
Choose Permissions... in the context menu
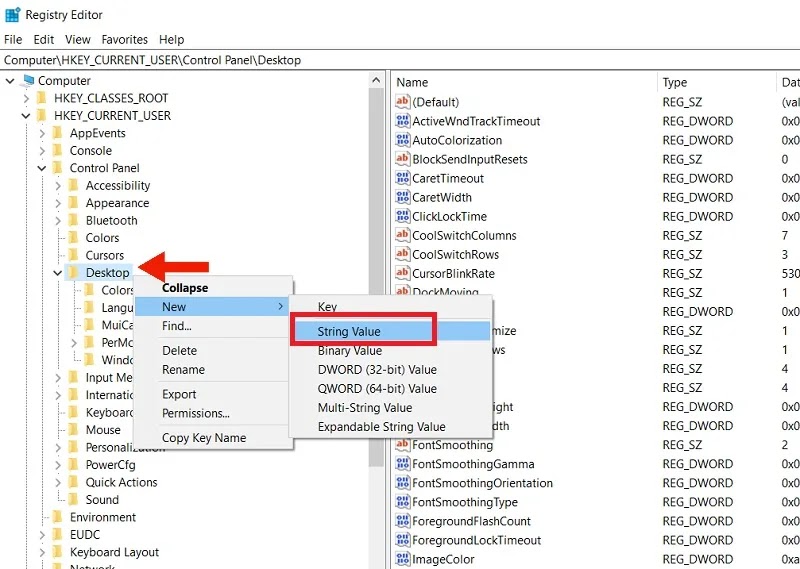[213, 413]
